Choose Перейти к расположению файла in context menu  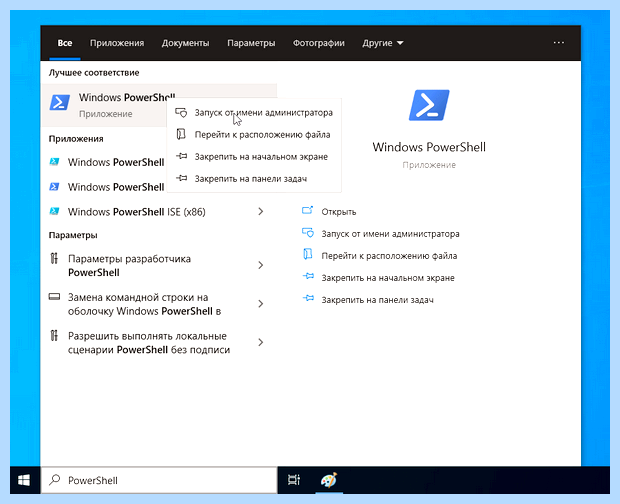point(254,135)
